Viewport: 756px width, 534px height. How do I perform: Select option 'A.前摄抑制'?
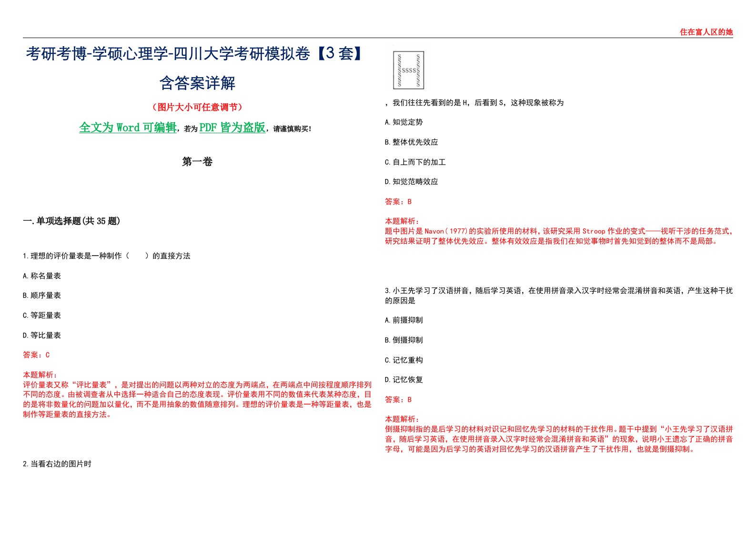pos(404,320)
